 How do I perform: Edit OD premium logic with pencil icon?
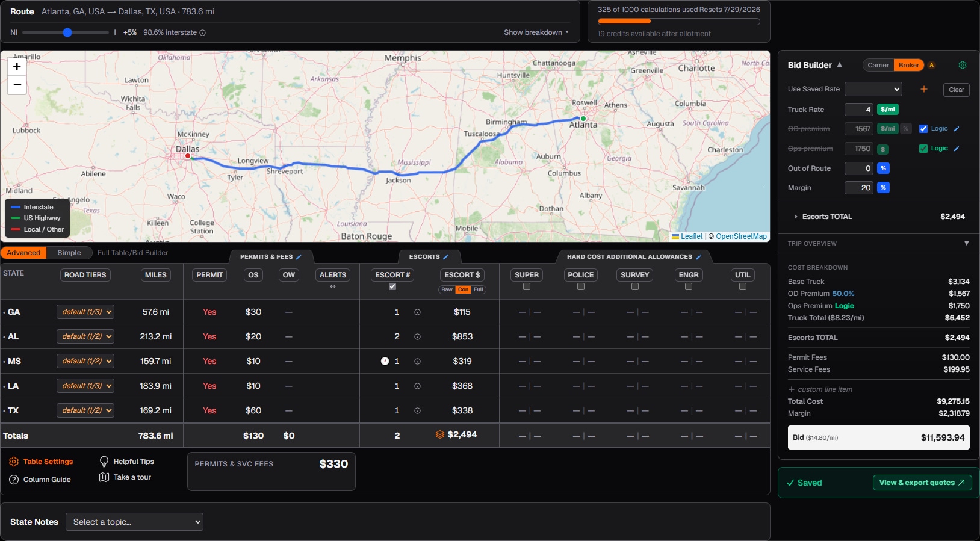pyautogui.click(x=957, y=129)
